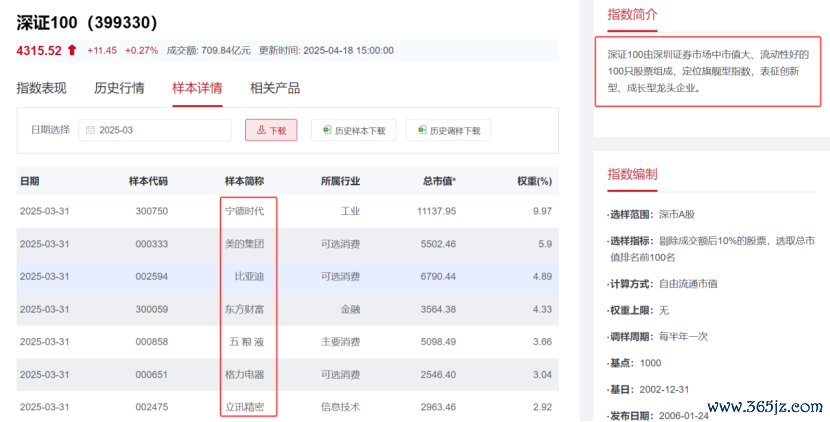Click the Excel icon on 历史调样下载
Viewport: 830px width, 422px height.
pos(421,130)
